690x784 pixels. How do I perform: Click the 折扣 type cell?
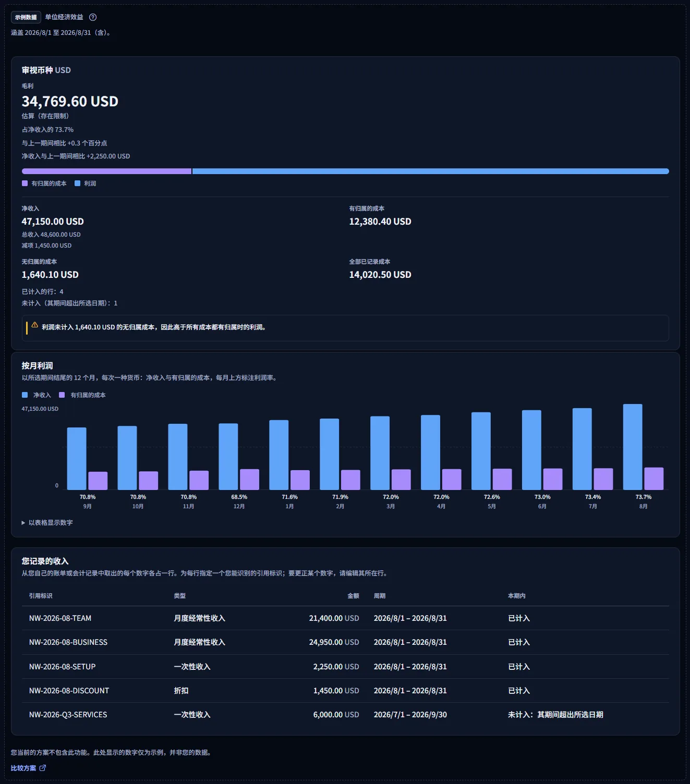(181, 691)
